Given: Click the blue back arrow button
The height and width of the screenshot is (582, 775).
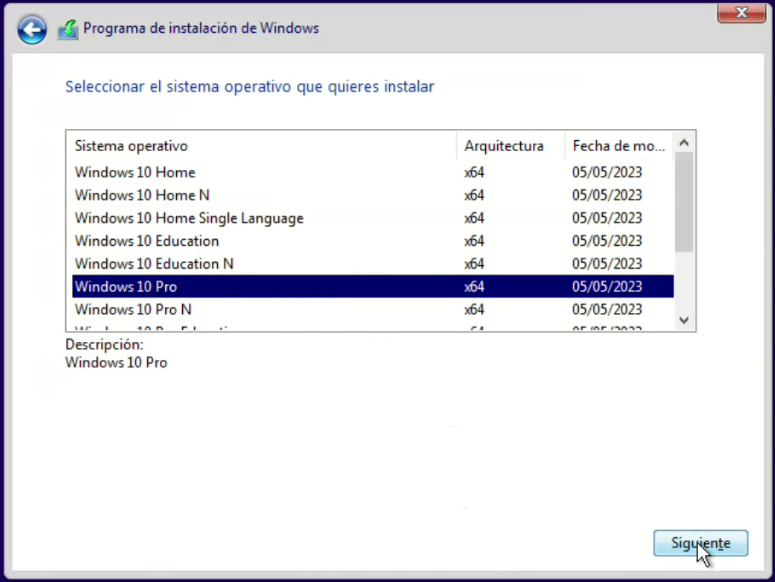Looking at the screenshot, I should click(x=32, y=30).
